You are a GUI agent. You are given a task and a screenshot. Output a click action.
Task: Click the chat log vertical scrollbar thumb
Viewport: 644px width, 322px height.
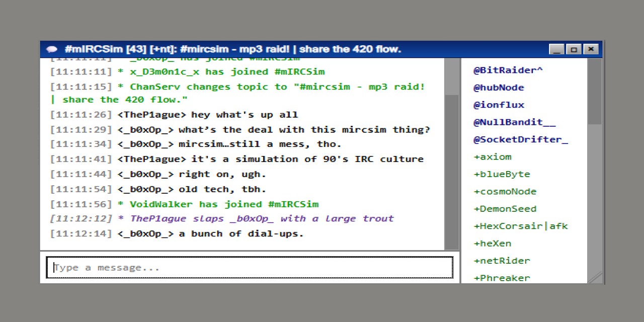pos(452,172)
